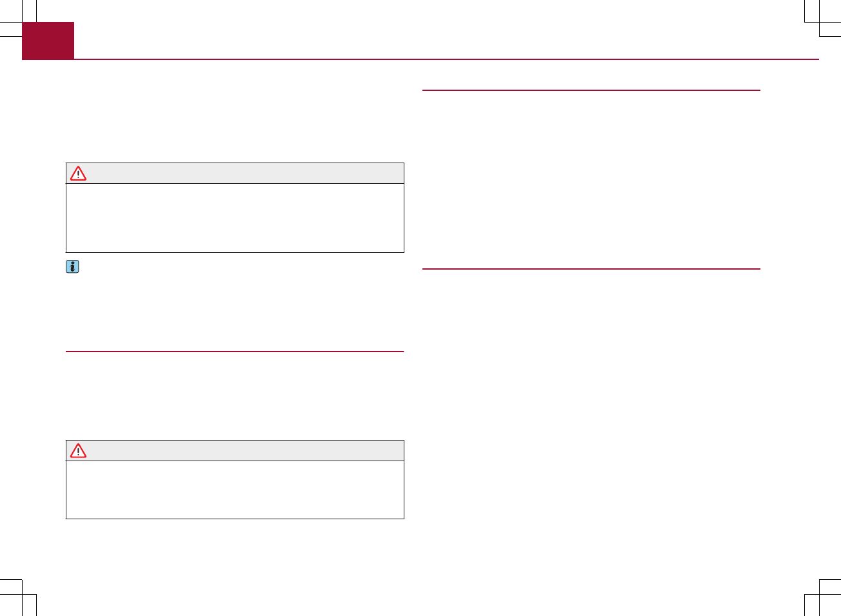Click the top-left corner crop mark
Screen dimensions: 841x616
click(22, 22)
